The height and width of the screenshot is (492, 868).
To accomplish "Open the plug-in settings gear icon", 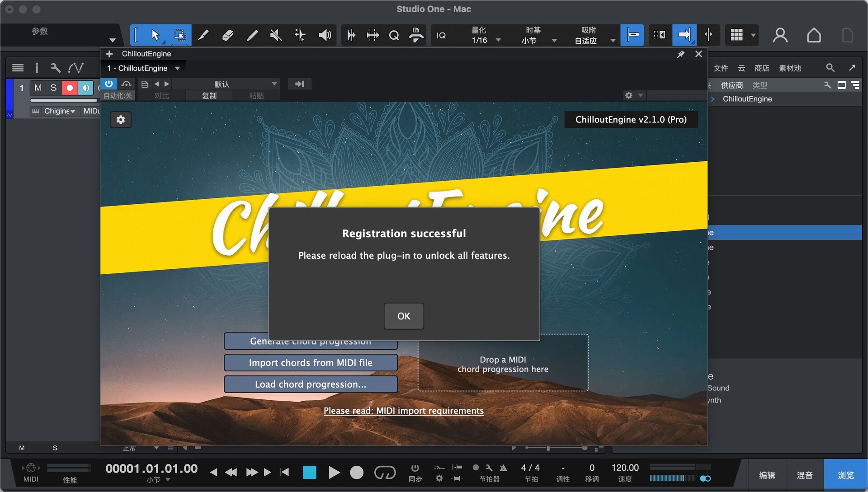I will pos(121,120).
